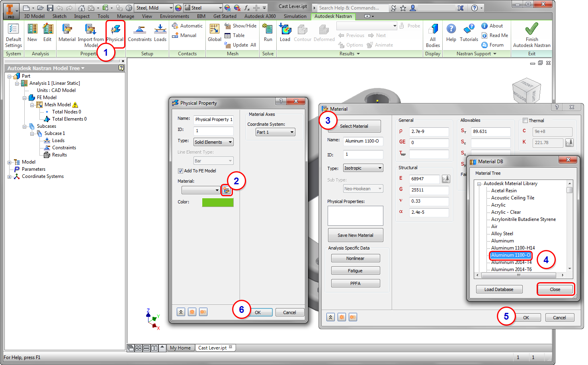Select Subcase 1 in the model tree

(55, 133)
